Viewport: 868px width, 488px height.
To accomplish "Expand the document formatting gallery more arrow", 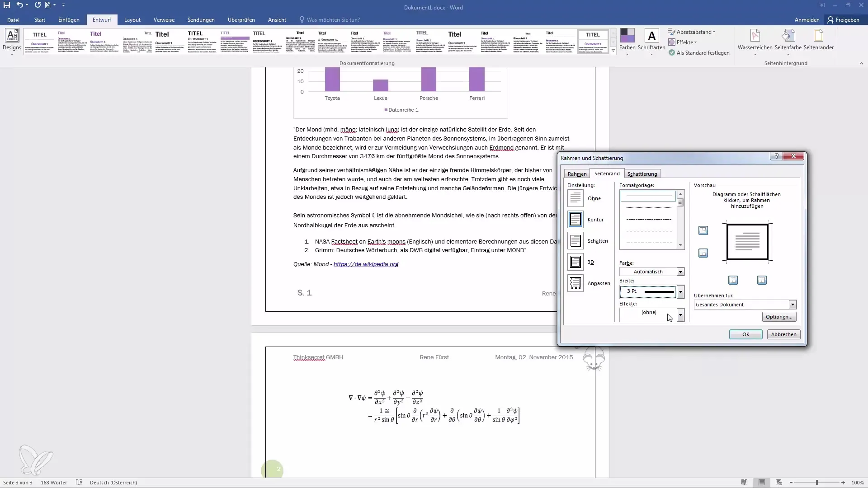I will [613, 51].
